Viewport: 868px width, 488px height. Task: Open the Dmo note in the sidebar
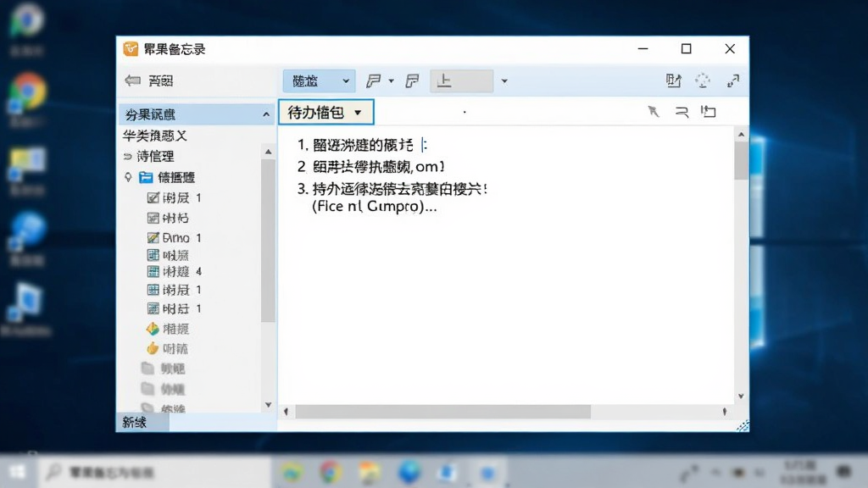[x=174, y=238]
